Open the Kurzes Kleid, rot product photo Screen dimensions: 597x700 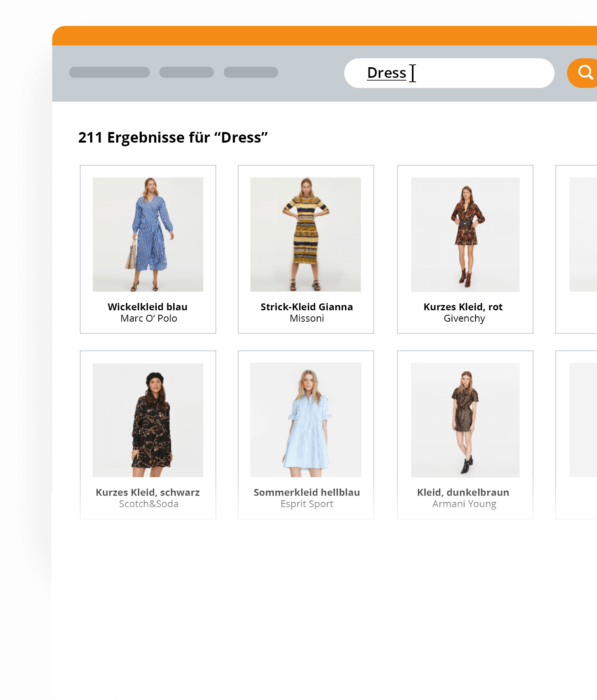465,235
